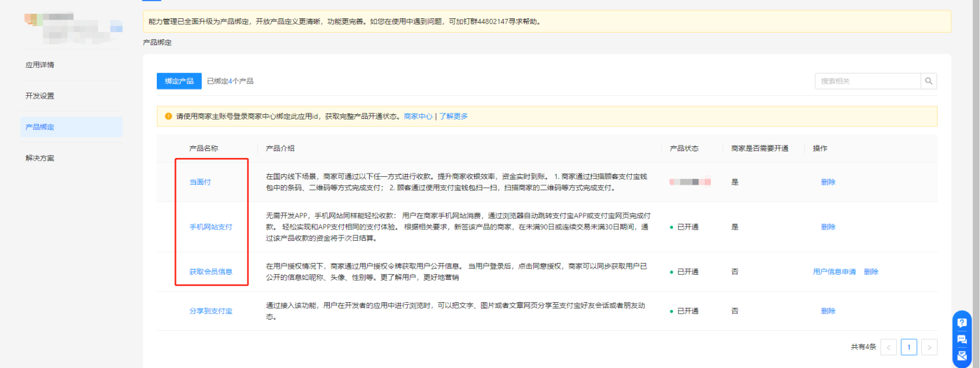This screenshot has width=980, height=368.
Task: Open the 商家中心 link
Action: (x=418, y=117)
